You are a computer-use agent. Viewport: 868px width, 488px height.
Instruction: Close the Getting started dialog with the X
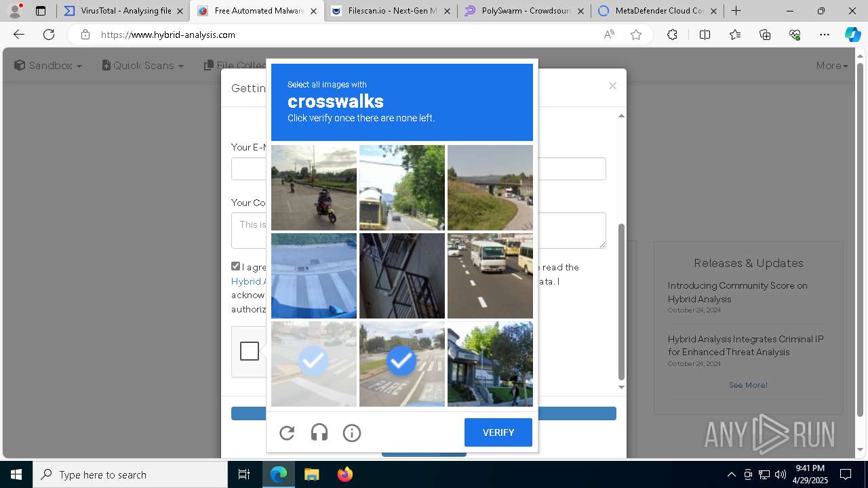pyautogui.click(x=612, y=85)
